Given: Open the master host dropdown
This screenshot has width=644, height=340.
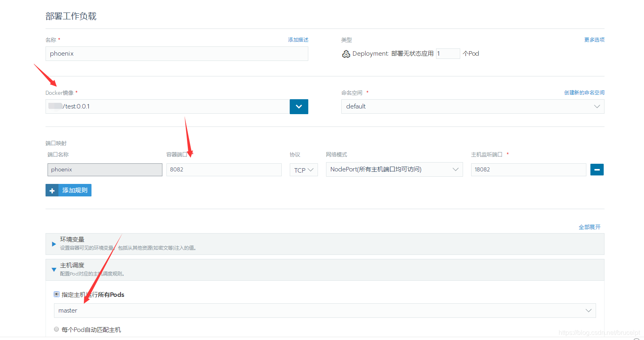Looking at the screenshot, I should 325,311.
